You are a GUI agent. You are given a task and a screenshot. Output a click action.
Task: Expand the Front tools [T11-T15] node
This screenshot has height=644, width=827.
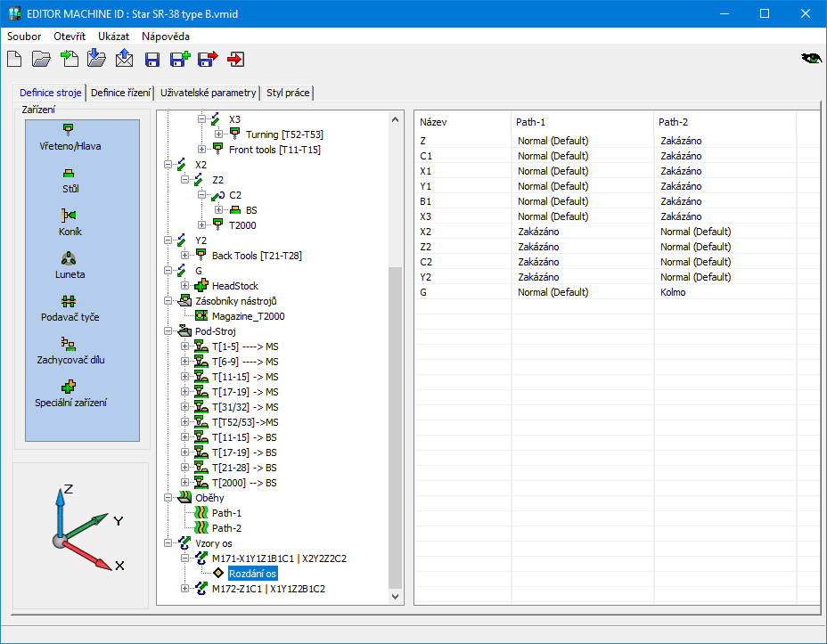point(202,150)
